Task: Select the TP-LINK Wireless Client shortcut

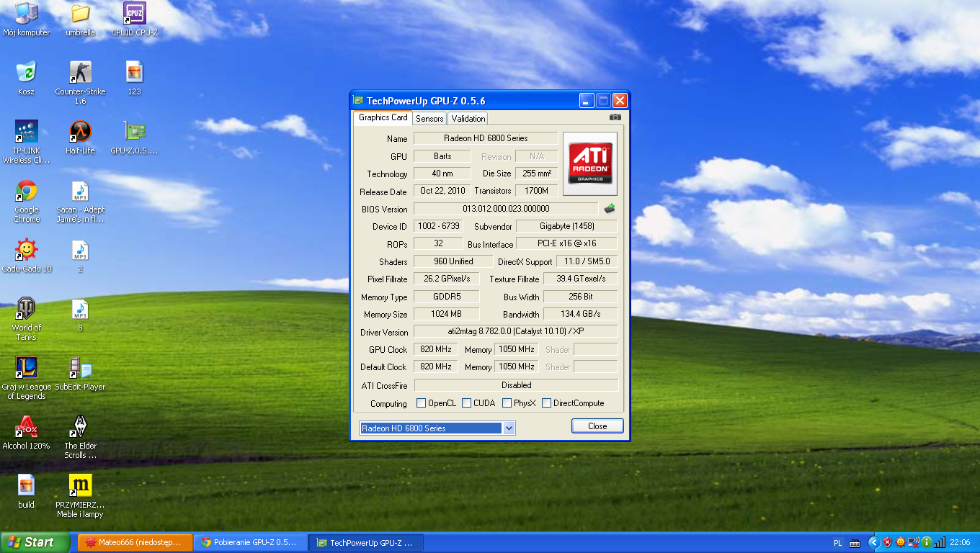Action: pyautogui.click(x=27, y=143)
